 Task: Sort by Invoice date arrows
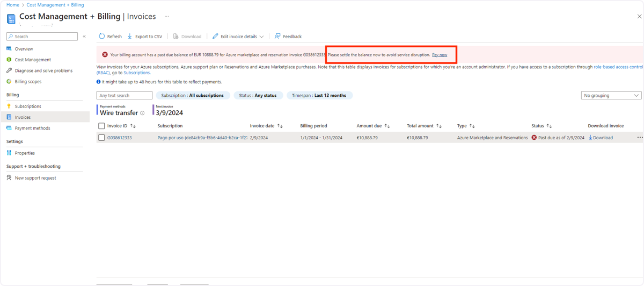pyautogui.click(x=280, y=126)
